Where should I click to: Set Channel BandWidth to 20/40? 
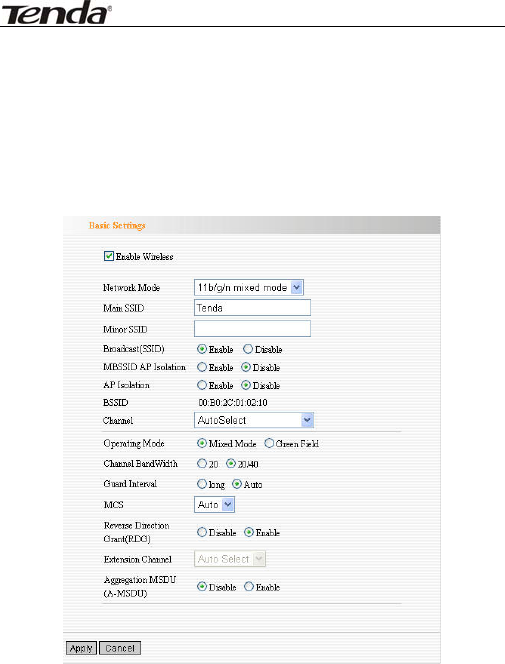tap(231, 464)
